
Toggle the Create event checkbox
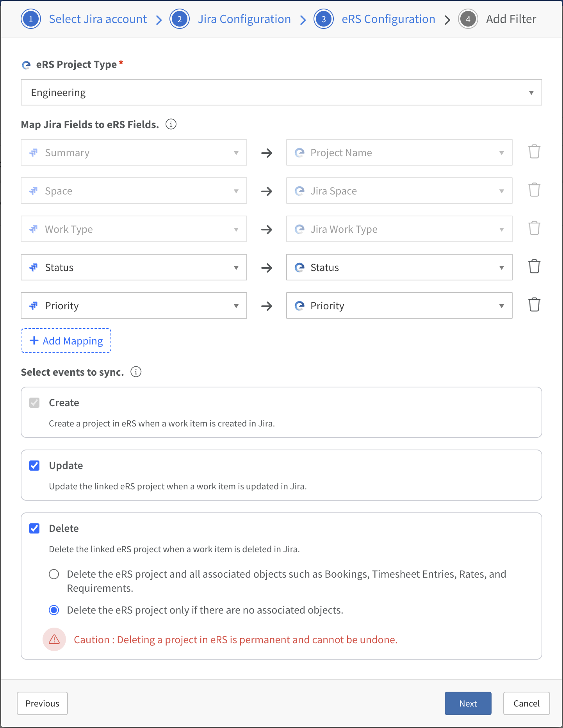coord(34,403)
